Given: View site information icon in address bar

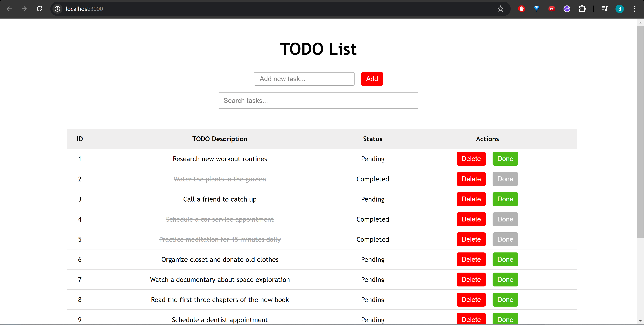Looking at the screenshot, I should coord(58,9).
